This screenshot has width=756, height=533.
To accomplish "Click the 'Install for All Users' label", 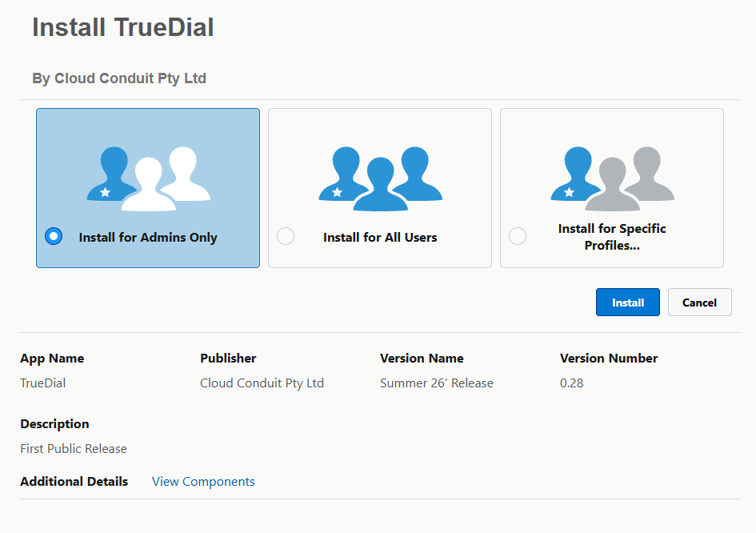I will (x=380, y=238).
